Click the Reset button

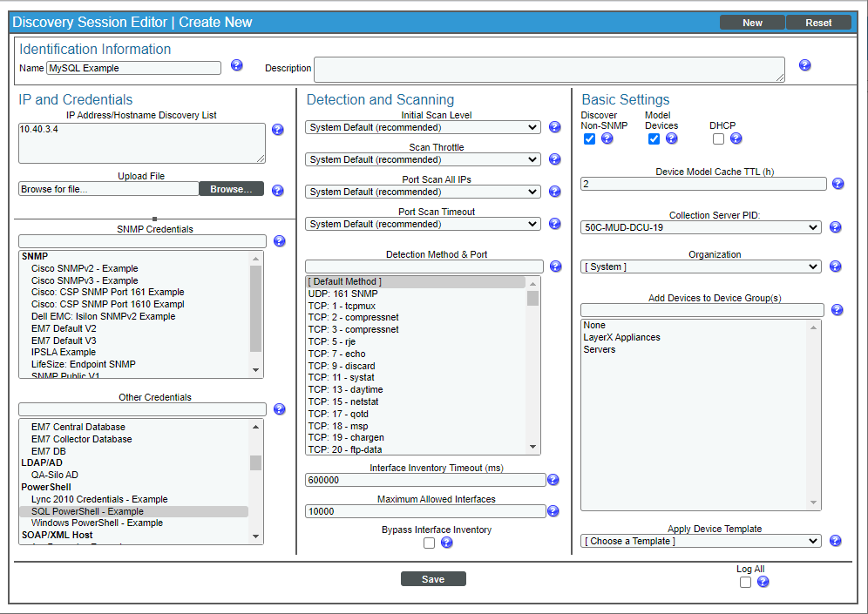point(817,22)
